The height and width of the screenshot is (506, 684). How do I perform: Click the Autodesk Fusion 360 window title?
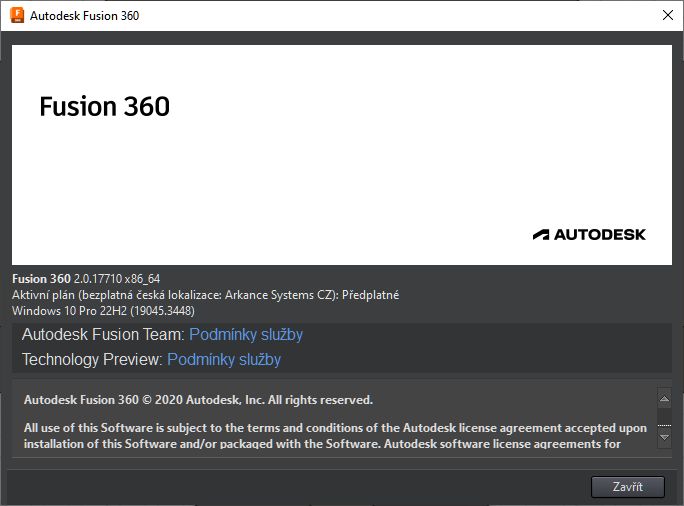(85, 15)
